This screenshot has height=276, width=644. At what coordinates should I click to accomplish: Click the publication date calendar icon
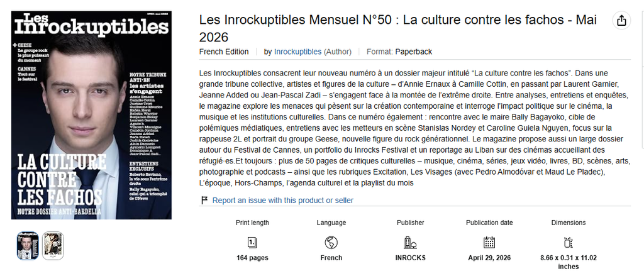point(489,243)
